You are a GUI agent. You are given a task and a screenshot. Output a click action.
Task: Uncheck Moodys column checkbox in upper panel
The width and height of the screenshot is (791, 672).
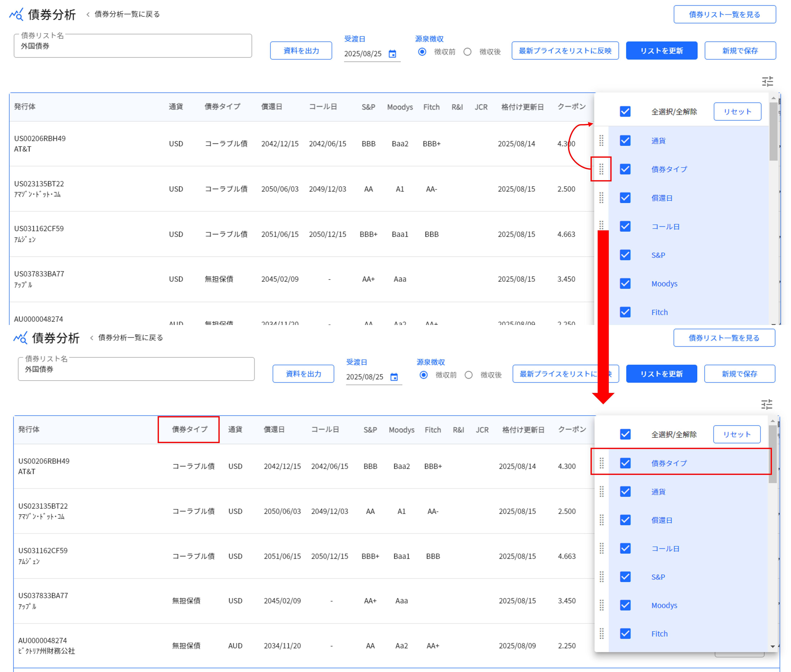tap(625, 283)
